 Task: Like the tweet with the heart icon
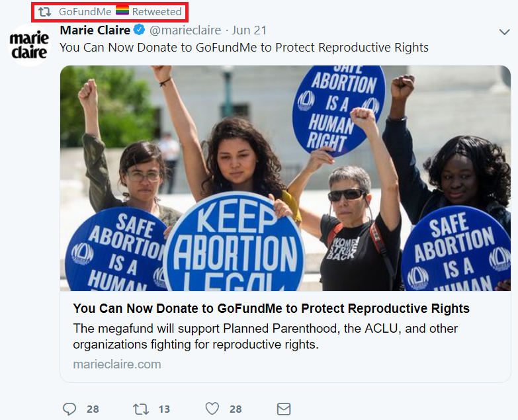point(212,409)
